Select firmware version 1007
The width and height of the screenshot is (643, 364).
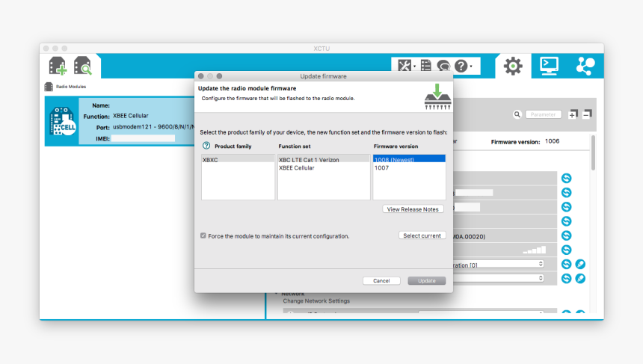pos(409,167)
